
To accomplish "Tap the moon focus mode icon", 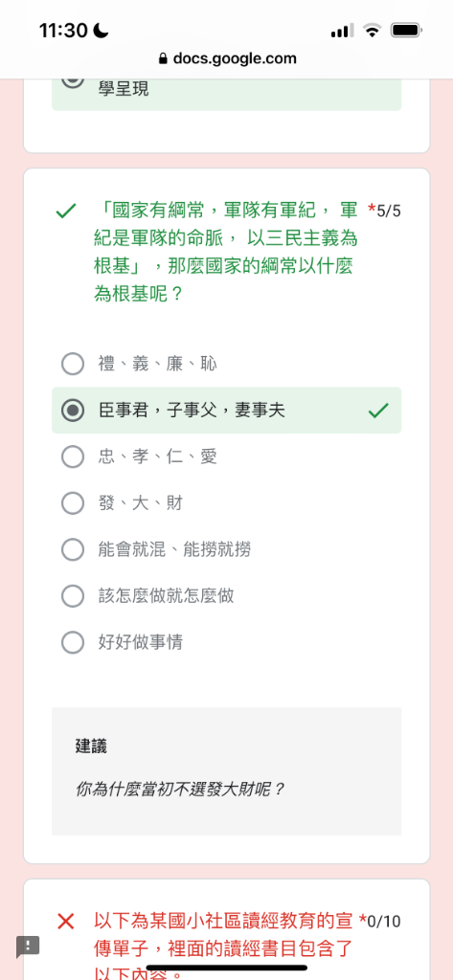I will (x=101, y=30).
